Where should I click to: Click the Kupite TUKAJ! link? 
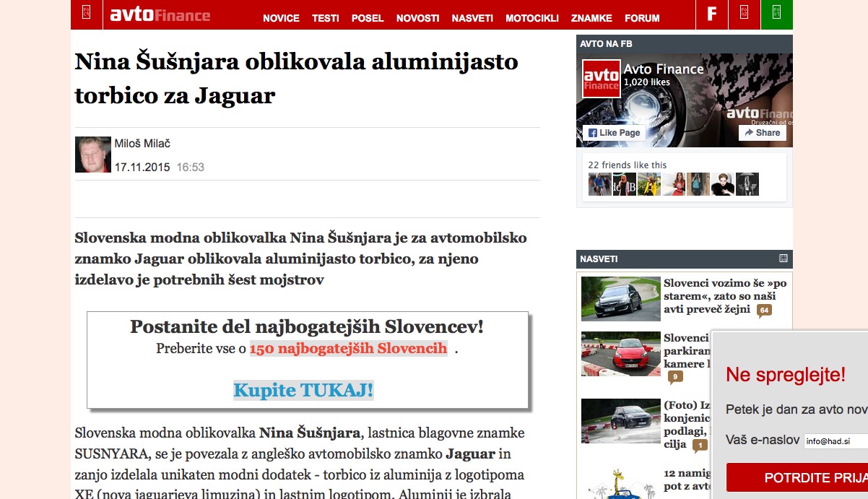303,391
